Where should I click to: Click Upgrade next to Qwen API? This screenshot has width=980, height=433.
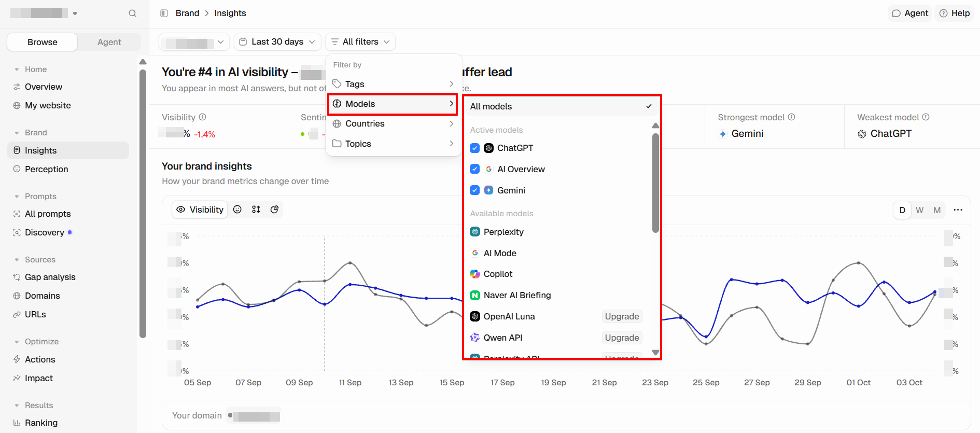(x=622, y=338)
